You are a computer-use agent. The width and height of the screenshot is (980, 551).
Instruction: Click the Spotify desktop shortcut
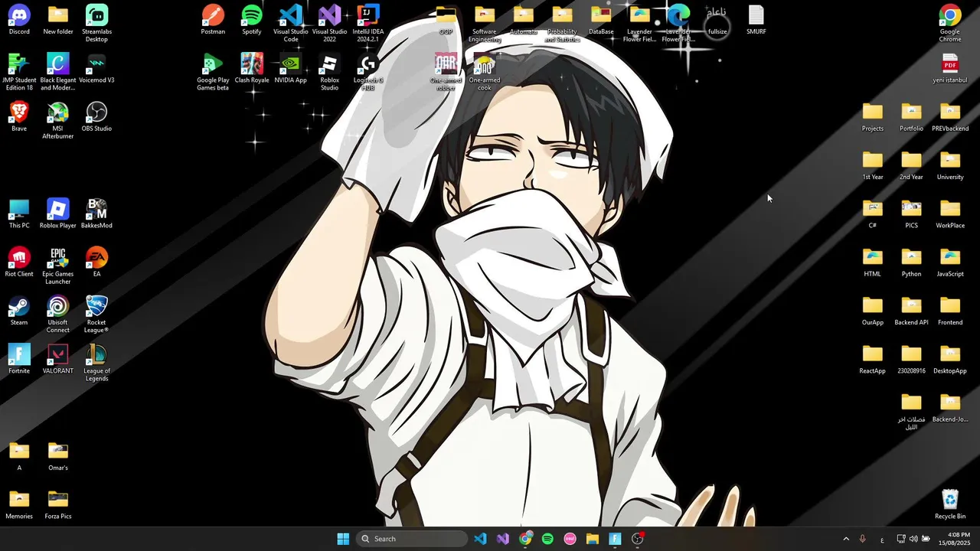pos(252,20)
